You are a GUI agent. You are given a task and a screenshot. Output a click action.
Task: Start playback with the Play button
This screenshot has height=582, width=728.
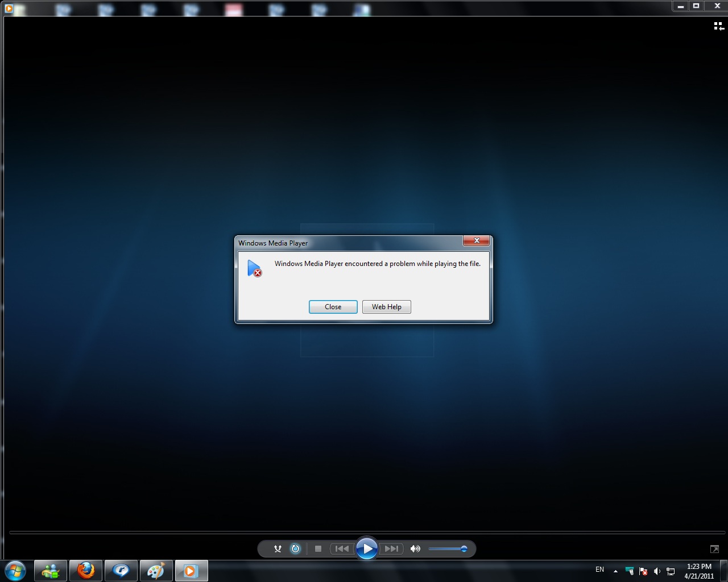[367, 548]
